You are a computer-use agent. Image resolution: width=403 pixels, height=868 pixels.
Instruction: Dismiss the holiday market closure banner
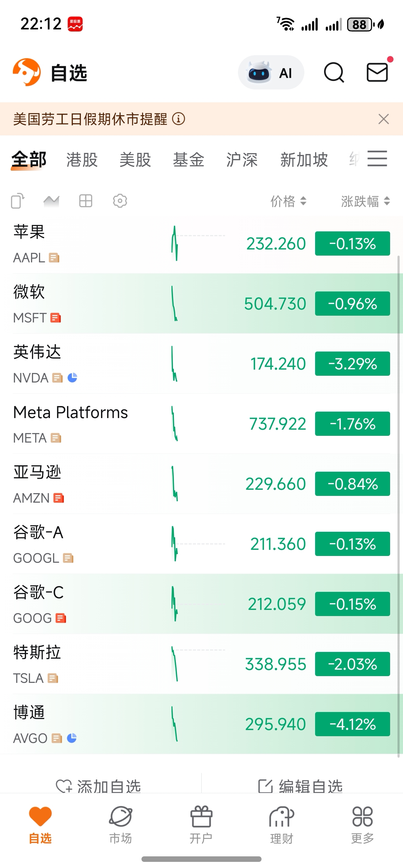tap(383, 119)
